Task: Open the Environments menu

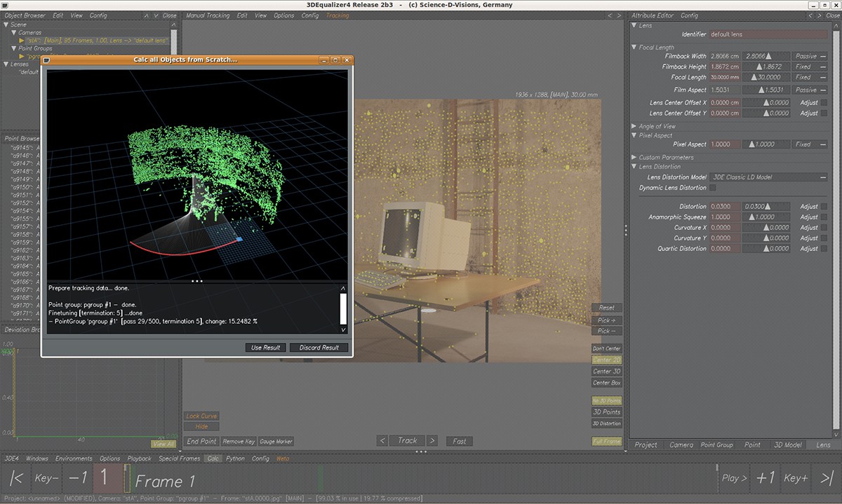Action: 74,458
